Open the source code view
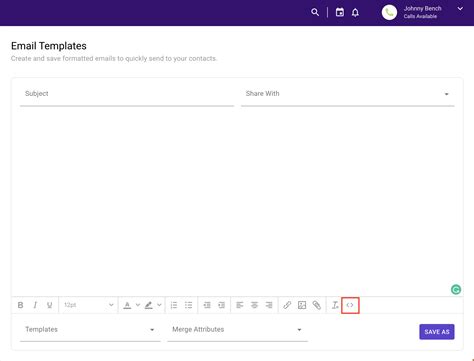 tap(350, 305)
